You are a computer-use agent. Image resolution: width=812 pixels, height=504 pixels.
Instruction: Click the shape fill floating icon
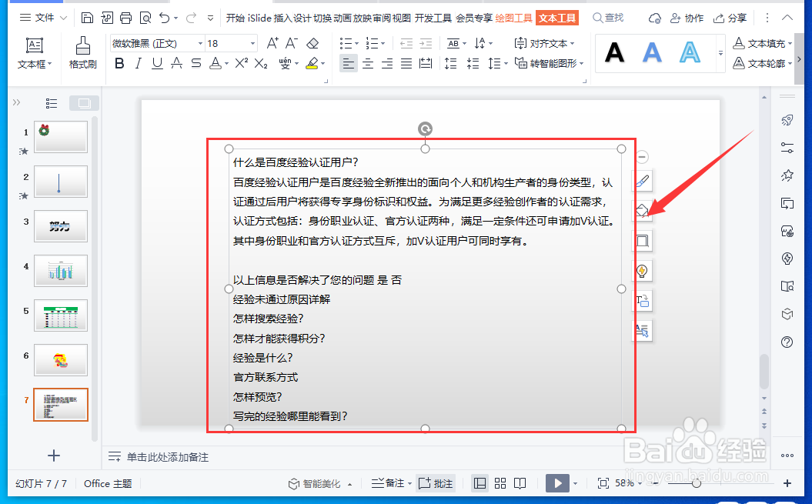click(x=642, y=211)
